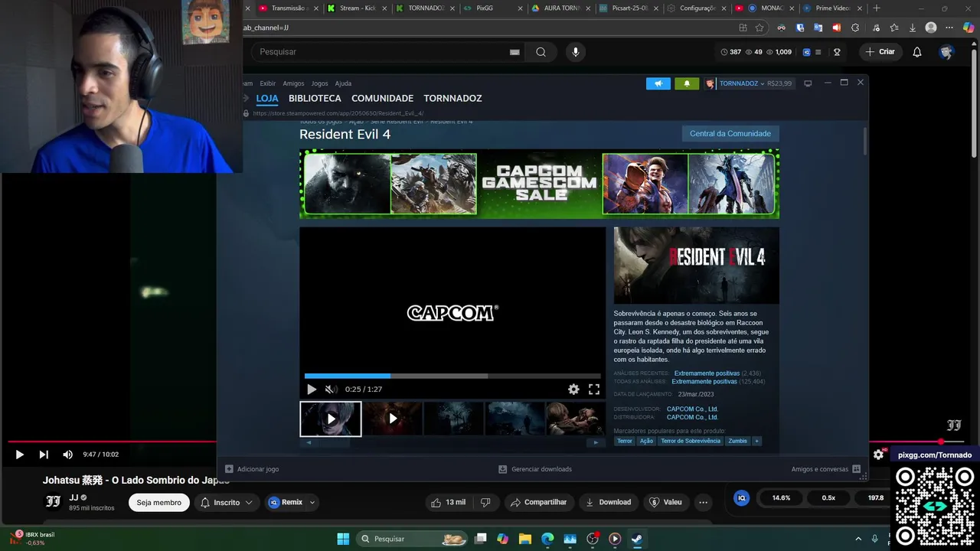Viewport: 980px width, 551px height.
Task: Click Download button under video
Action: pos(609,503)
